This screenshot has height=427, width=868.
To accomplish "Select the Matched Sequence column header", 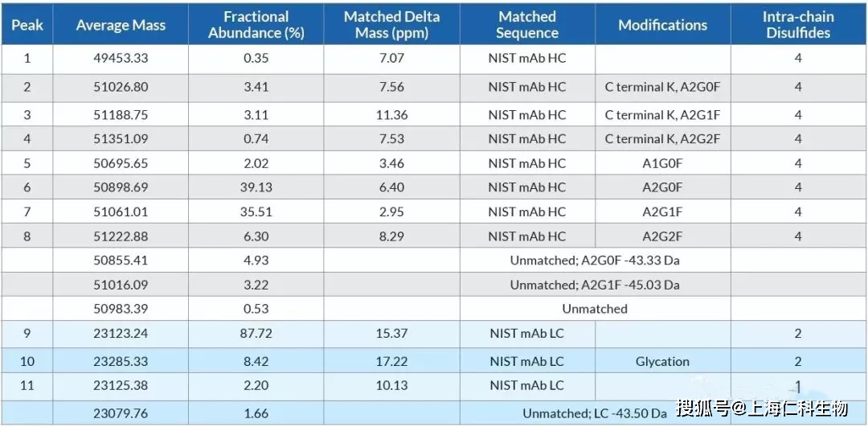I will click(x=527, y=25).
